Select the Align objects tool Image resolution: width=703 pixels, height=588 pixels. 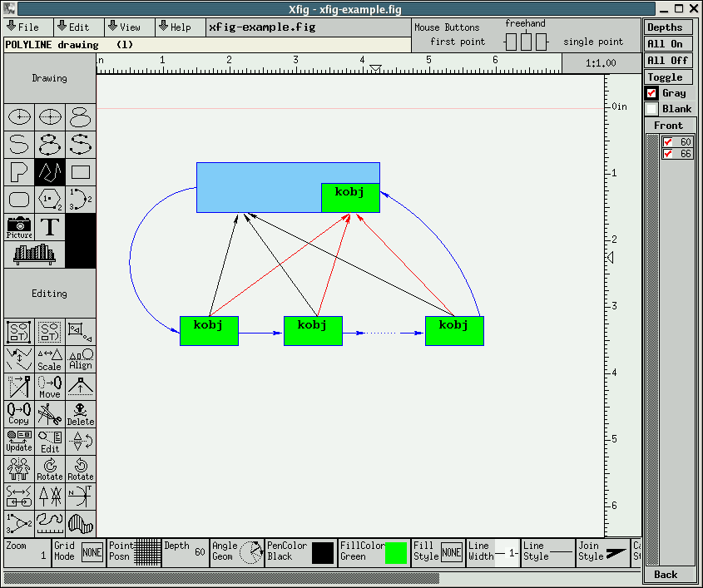[x=80, y=359]
